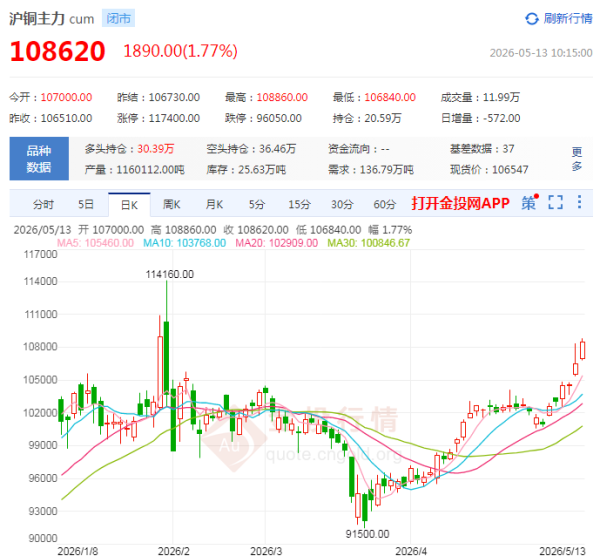
Task: Switch to the 分时 tab
Action: coord(43,204)
